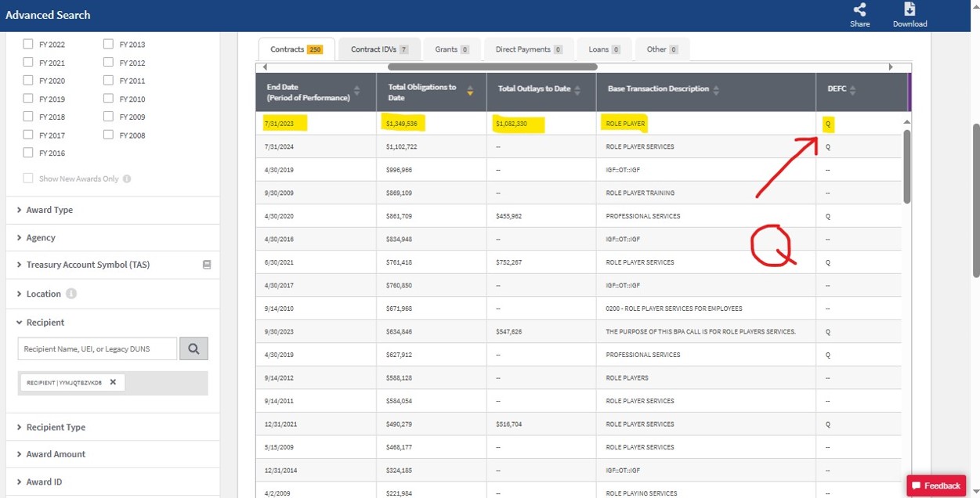Sort by DEFC column arrows
The height and width of the screenshot is (498, 980).
pos(853,90)
